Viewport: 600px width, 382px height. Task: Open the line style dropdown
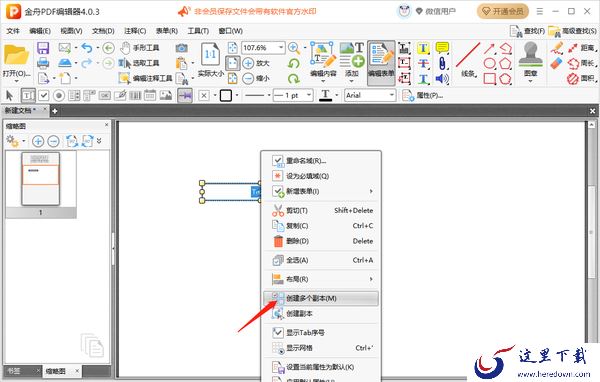[269, 95]
